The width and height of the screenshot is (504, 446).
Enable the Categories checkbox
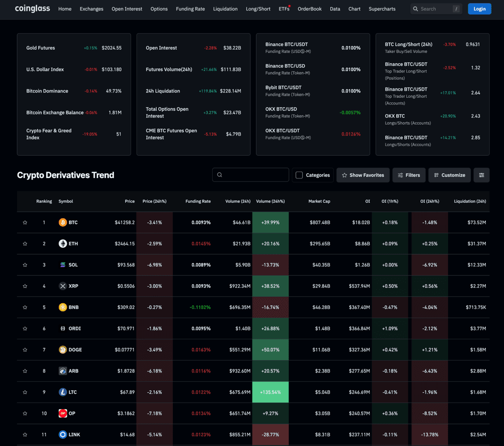(x=299, y=175)
